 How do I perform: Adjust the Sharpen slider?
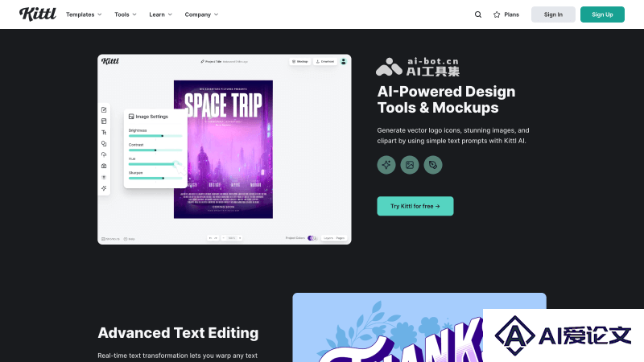click(155, 178)
